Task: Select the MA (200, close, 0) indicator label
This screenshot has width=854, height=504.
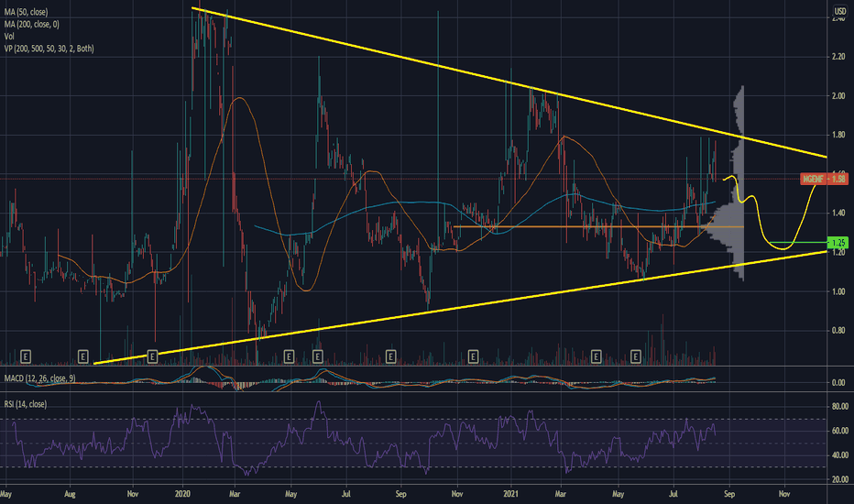Action: click(31, 24)
